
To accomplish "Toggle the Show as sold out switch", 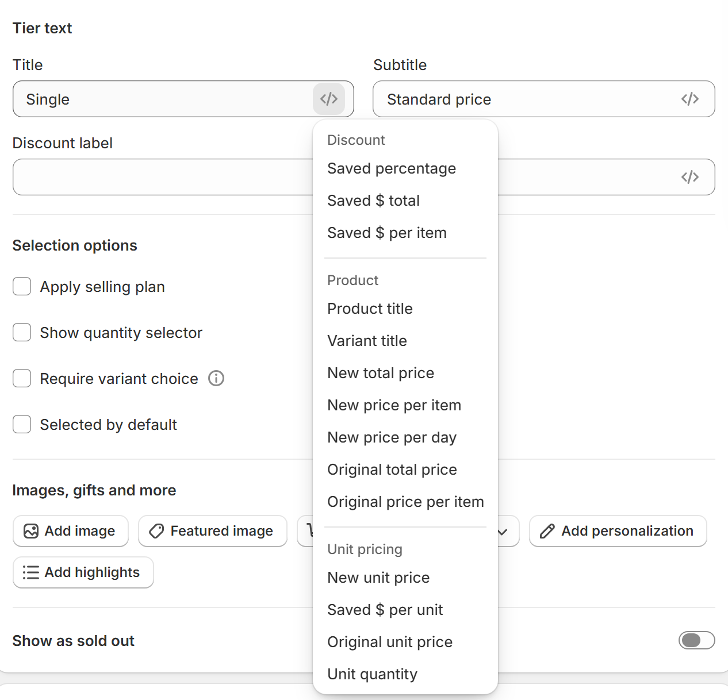I will (696, 640).
